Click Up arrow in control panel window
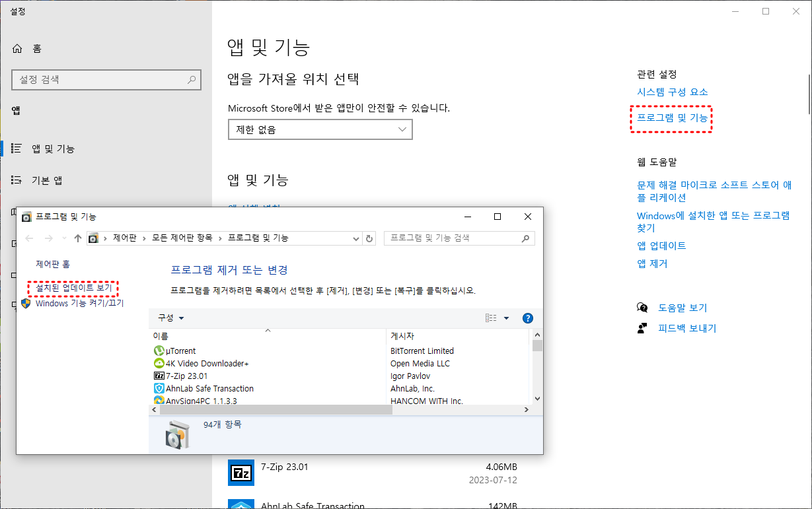Viewport: 812px width, 509px height. (x=78, y=238)
